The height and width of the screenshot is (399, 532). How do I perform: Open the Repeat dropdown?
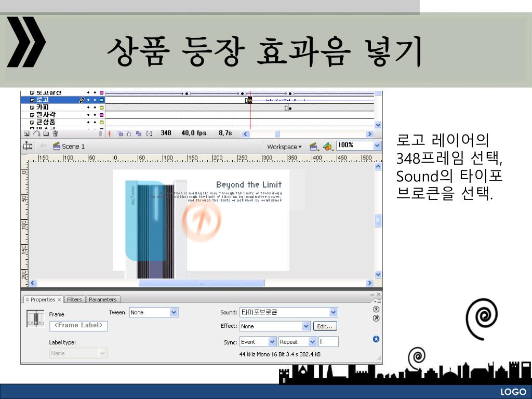pyautogui.click(x=298, y=342)
